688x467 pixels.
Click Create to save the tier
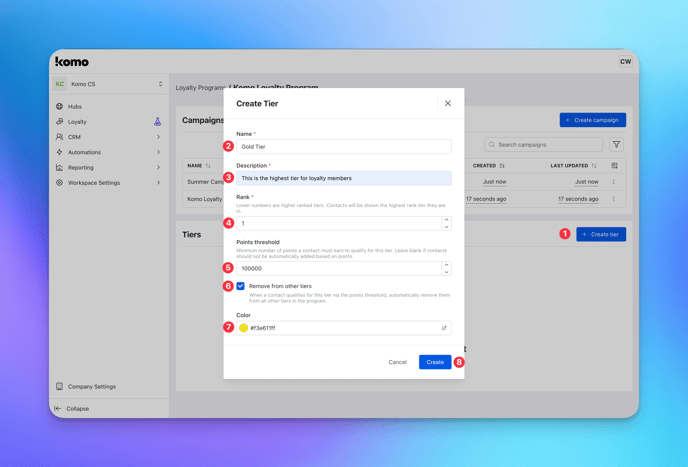click(435, 362)
